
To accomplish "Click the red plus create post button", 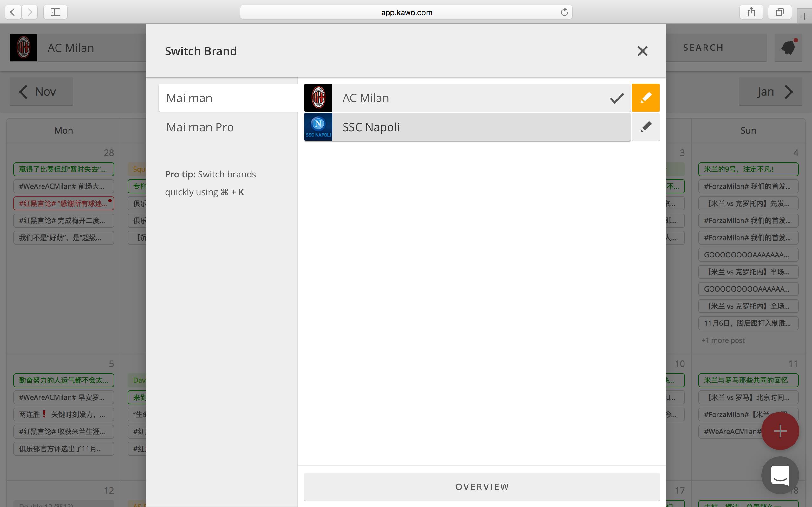I will (x=780, y=431).
